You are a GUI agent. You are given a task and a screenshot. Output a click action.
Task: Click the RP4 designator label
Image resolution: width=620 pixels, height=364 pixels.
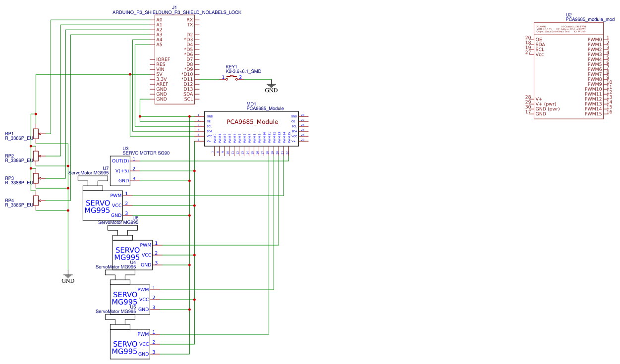9,200
